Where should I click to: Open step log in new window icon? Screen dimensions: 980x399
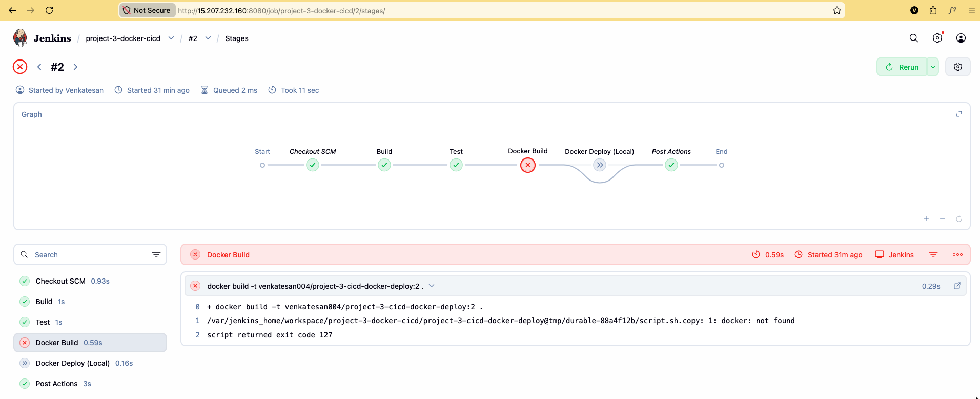[957, 286]
